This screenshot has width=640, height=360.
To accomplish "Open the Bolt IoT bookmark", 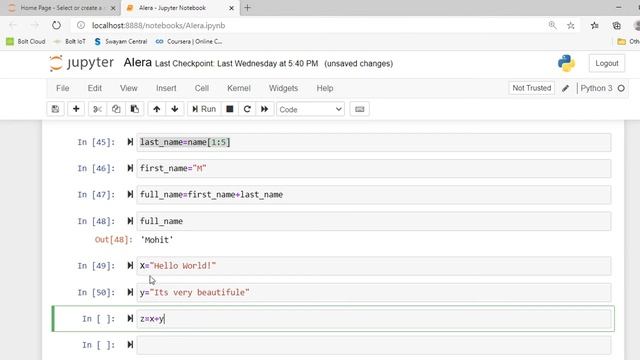I will 70,41.
